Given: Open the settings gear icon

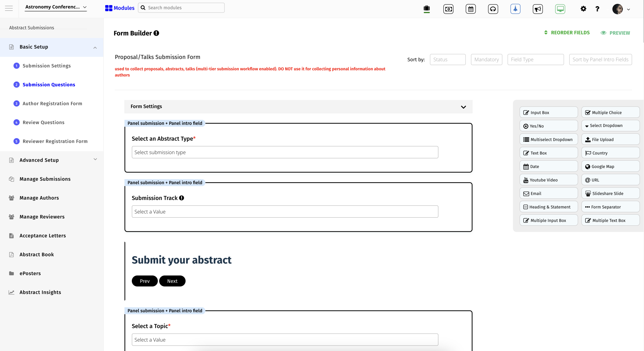Looking at the screenshot, I should click(583, 9).
